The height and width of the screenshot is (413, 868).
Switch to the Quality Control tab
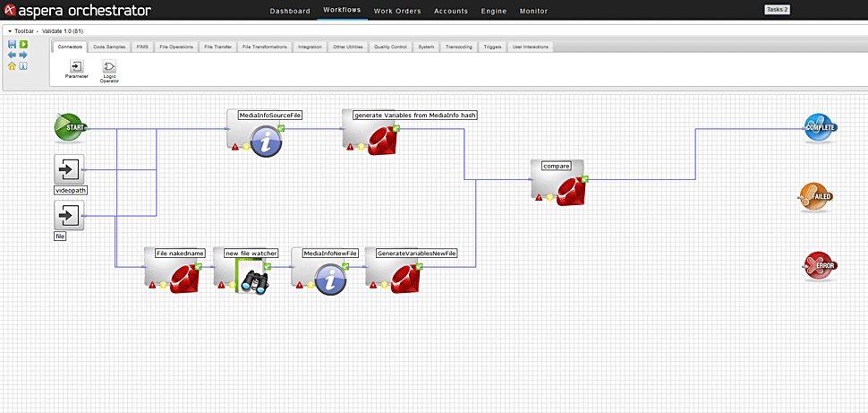pos(390,47)
